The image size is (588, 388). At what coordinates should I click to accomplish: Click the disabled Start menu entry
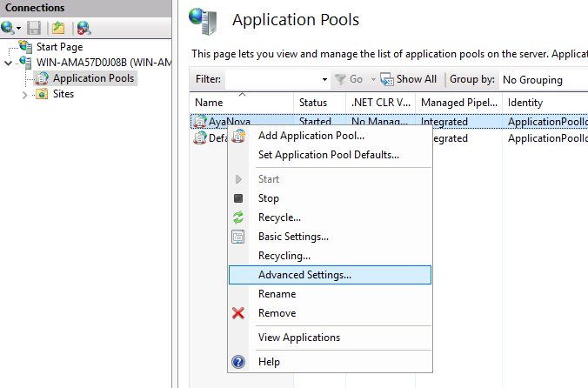tap(330, 179)
